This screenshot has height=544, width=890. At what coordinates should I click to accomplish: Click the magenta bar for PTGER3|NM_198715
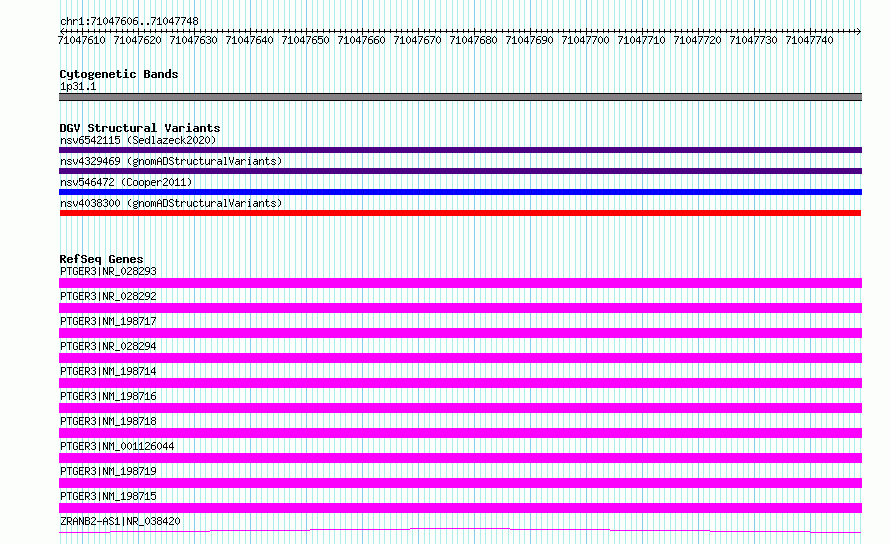pos(460,508)
